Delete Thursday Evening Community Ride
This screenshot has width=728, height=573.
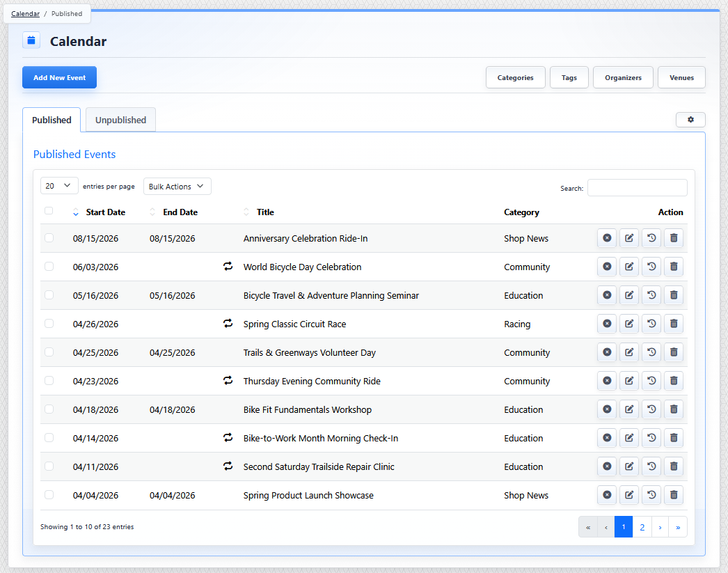point(674,381)
